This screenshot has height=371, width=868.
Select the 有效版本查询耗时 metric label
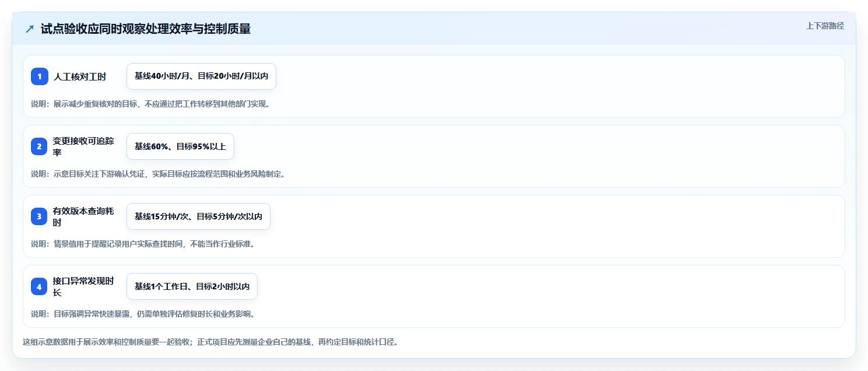click(x=84, y=216)
